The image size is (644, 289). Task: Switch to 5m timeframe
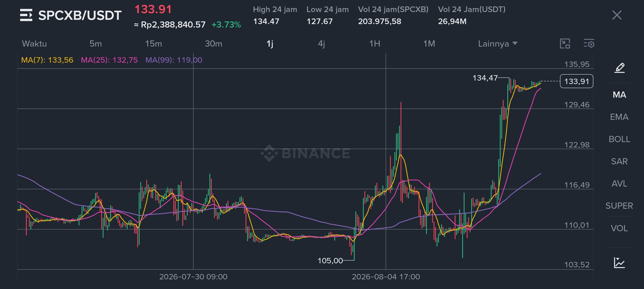95,44
